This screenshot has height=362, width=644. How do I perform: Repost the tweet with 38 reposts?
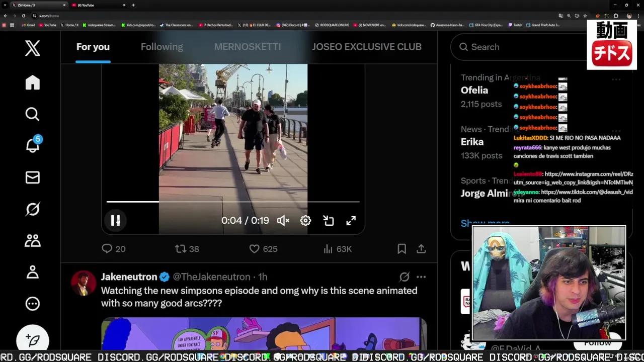coord(187,249)
